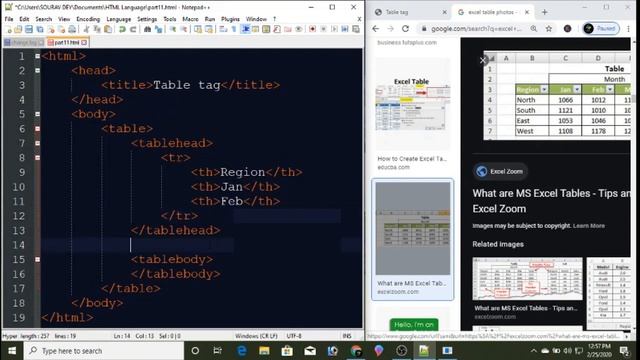
Task: Toggle Word Wrap in Notepad++ toolbar
Action: [223, 29]
